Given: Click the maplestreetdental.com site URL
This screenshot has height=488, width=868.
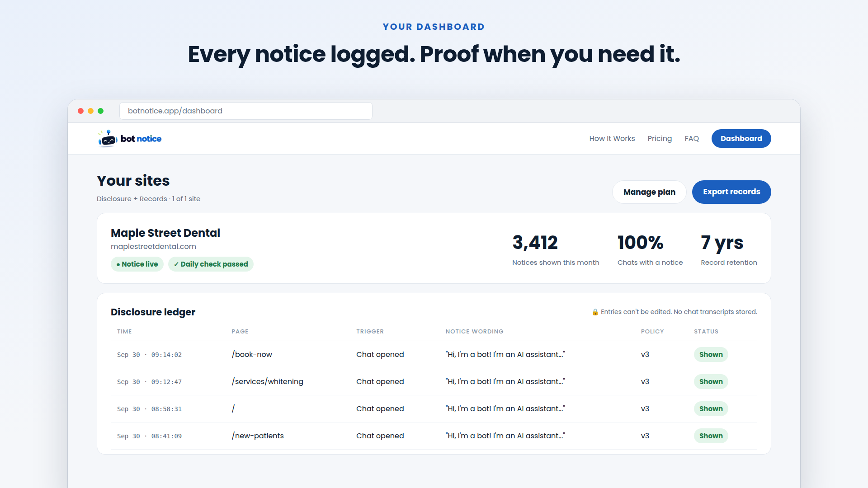Looking at the screenshot, I should coord(153,247).
